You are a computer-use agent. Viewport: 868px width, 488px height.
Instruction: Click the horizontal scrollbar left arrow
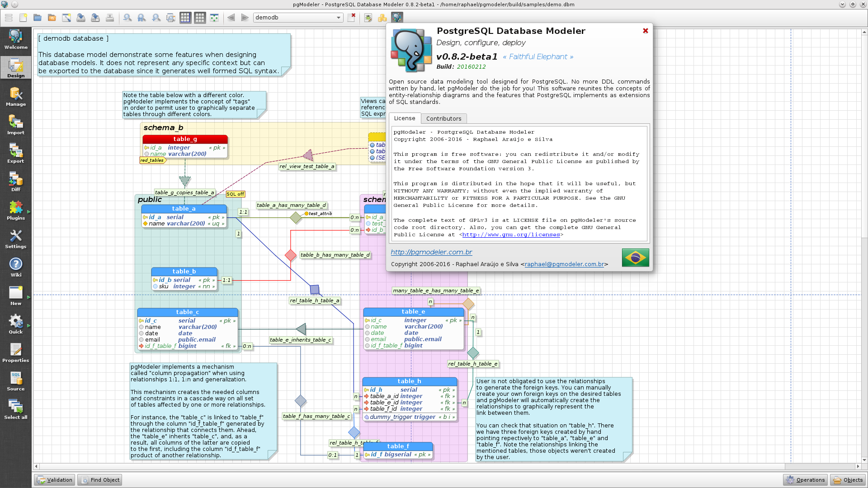click(36, 466)
